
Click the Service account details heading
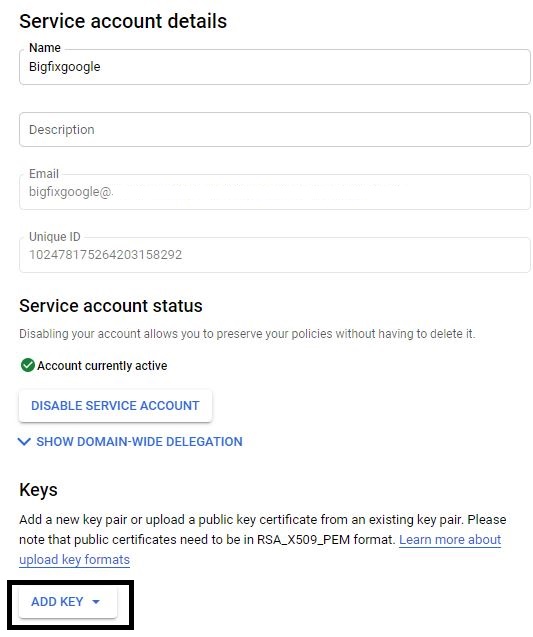(x=123, y=21)
